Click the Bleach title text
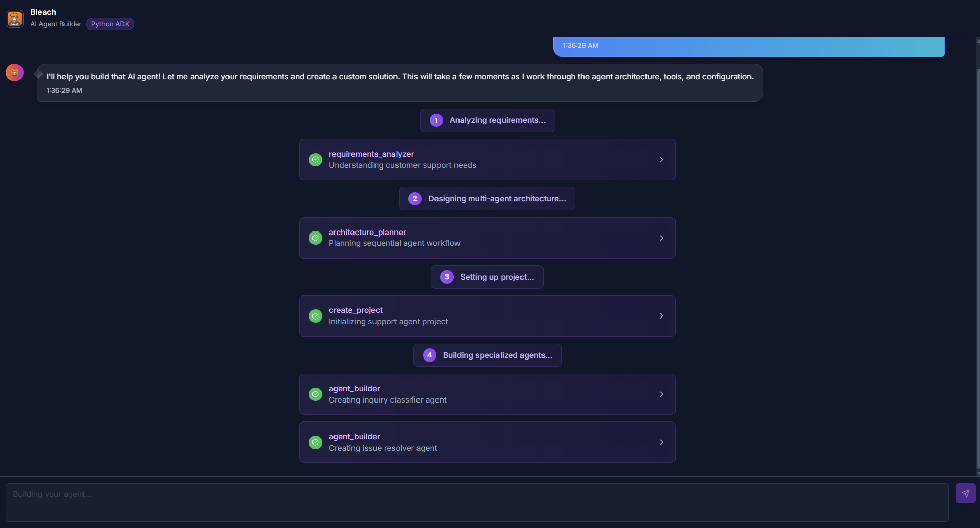 pyautogui.click(x=43, y=12)
